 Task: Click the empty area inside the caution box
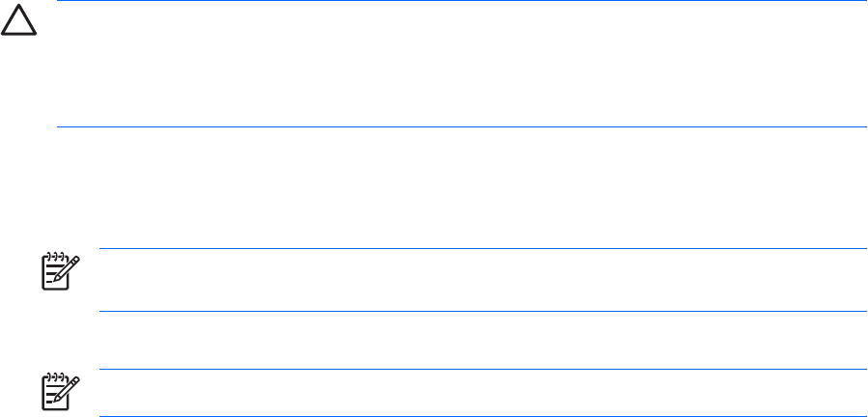[x=462, y=64]
